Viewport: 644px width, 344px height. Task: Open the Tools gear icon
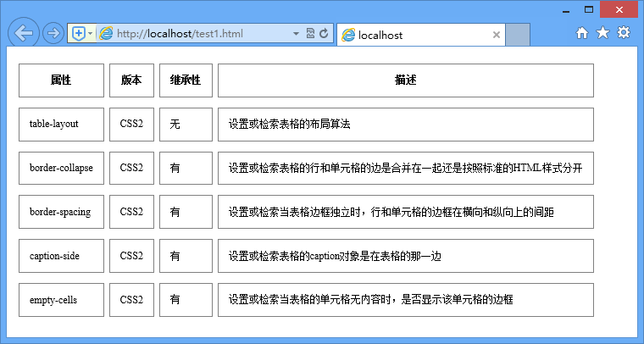624,33
